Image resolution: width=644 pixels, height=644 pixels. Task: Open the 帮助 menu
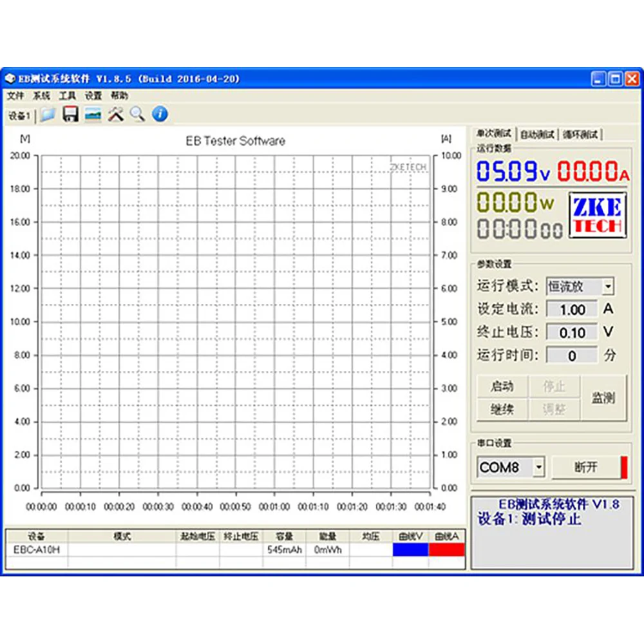coord(119,96)
